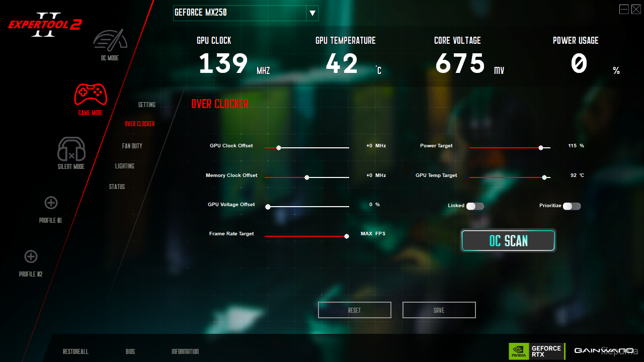Open the Setting menu item
The height and width of the screenshot is (362, 644).
(x=147, y=105)
